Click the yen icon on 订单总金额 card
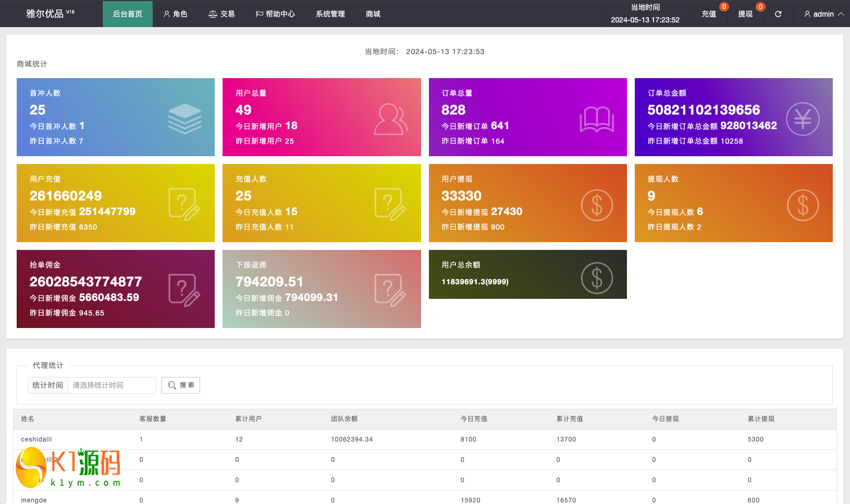Image resolution: width=850 pixels, height=504 pixels. (803, 119)
